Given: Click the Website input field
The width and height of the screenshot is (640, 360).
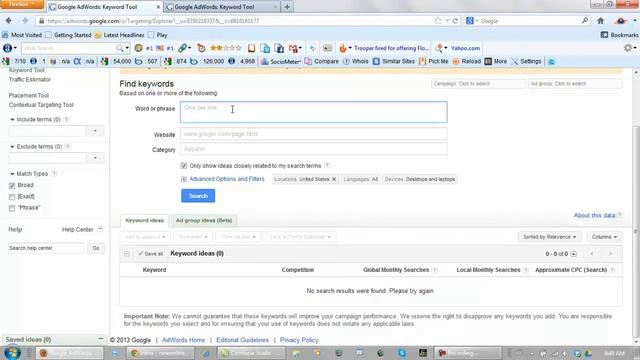Looking at the screenshot, I should coord(313,134).
